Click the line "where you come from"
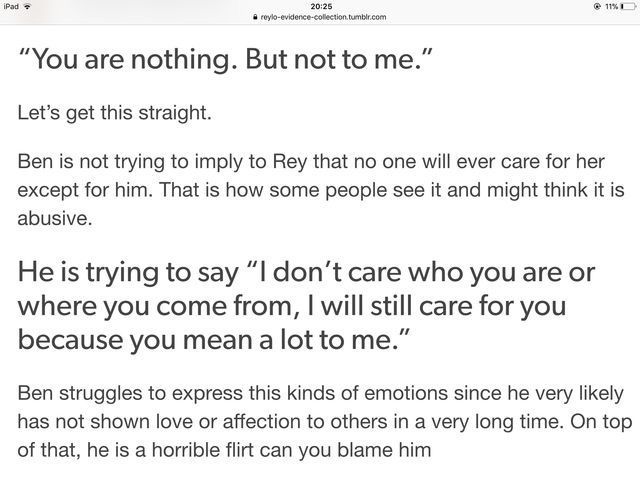The height and width of the screenshot is (480, 640). pyautogui.click(x=292, y=307)
